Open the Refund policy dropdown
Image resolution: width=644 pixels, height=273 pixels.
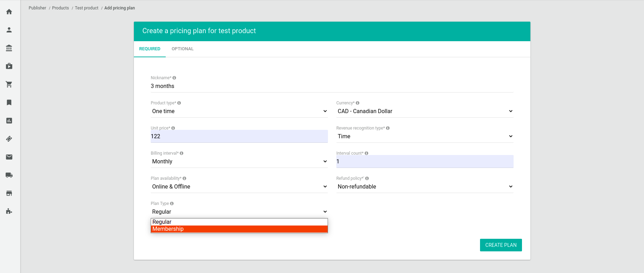425,187
